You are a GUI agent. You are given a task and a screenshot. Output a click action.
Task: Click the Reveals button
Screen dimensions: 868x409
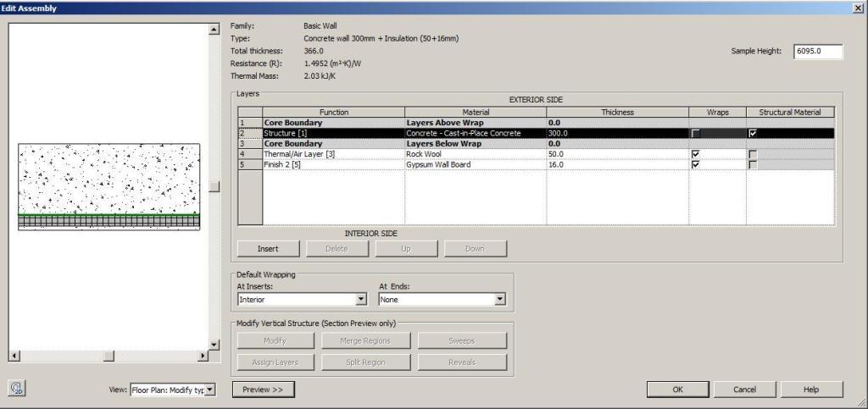462,362
